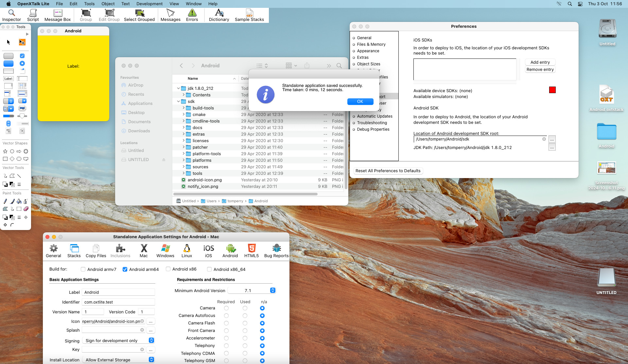Click Add entry in iOS SDKs Preferences
This screenshot has height=364, width=628.
tap(540, 62)
